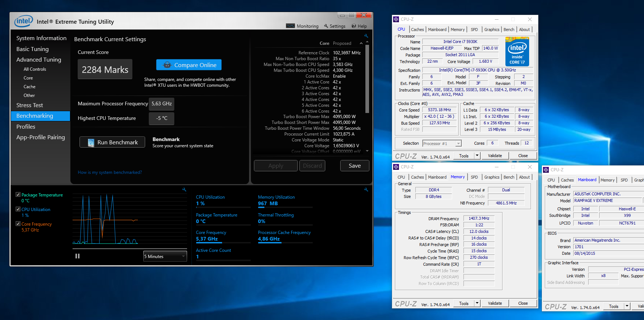Click the Memory Utilization 967 MB reading

(268, 204)
